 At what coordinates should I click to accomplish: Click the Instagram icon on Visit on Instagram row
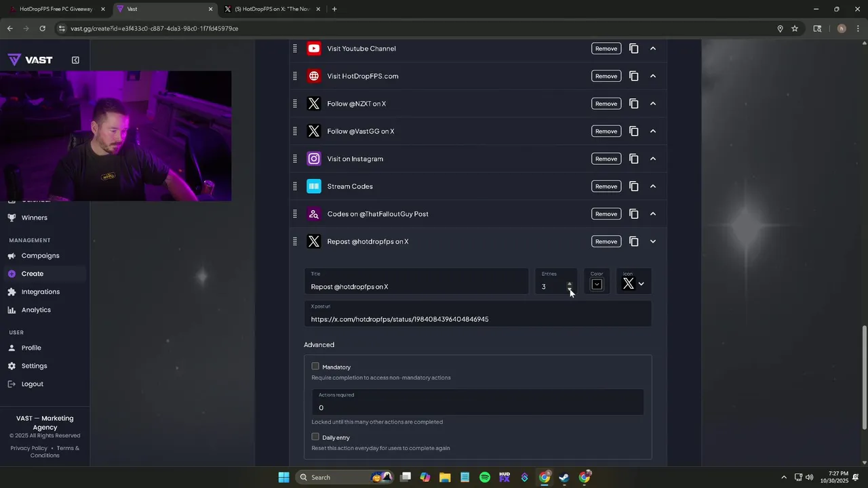click(x=313, y=159)
